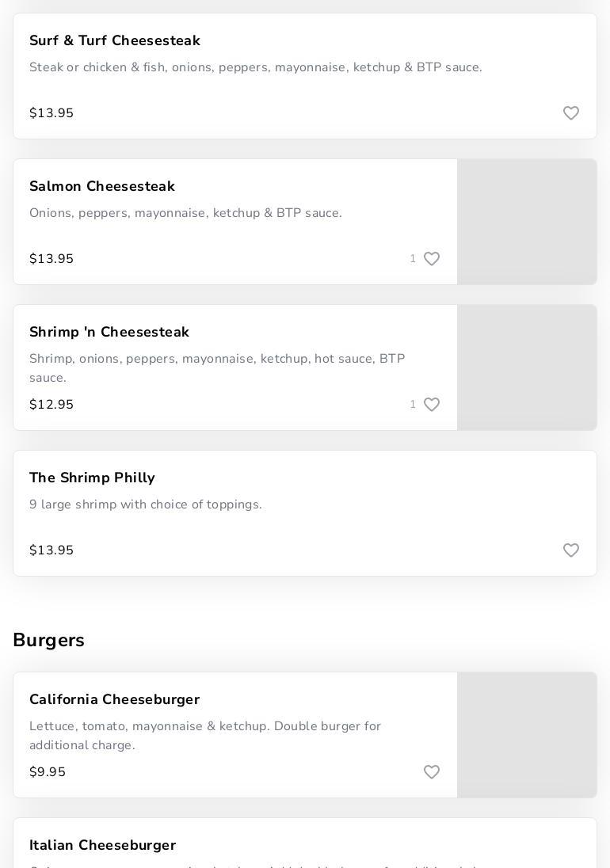
Task: Like the Shrimp 'n Cheesesteak item
Action: click(x=431, y=405)
